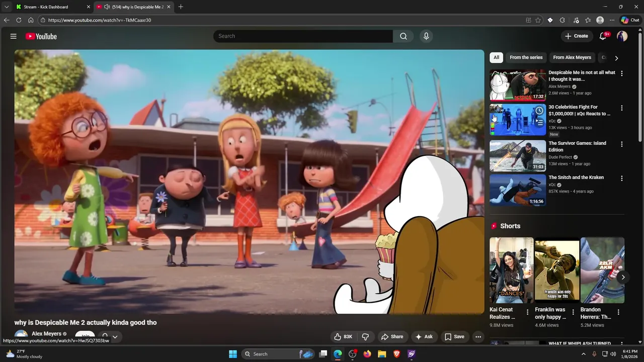644x362 pixels.
Task: Open browser favorites list icon
Action: pos(588,20)
